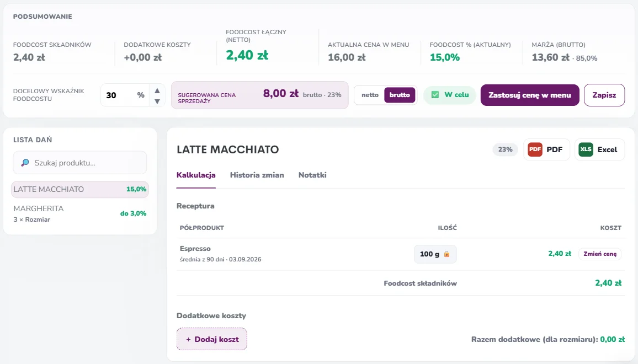Click the red PDF file icon
638x364 pixels.
click(x=535, y=149)
